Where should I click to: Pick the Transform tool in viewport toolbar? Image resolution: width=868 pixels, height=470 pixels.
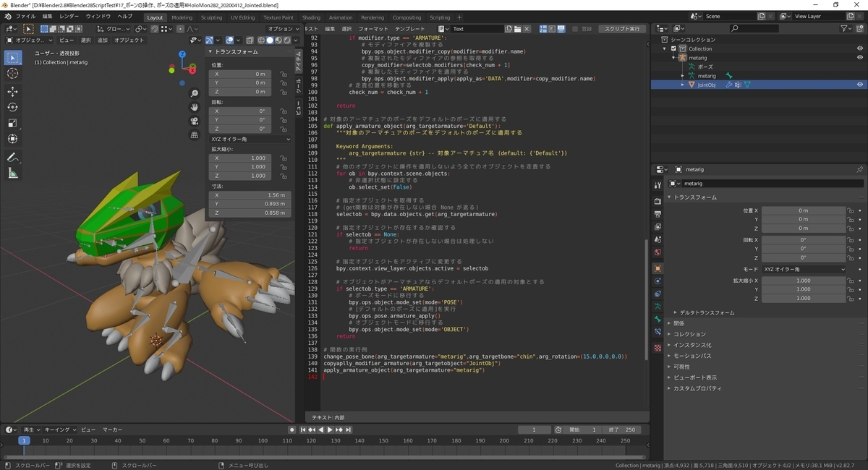(x=12, y=139)
